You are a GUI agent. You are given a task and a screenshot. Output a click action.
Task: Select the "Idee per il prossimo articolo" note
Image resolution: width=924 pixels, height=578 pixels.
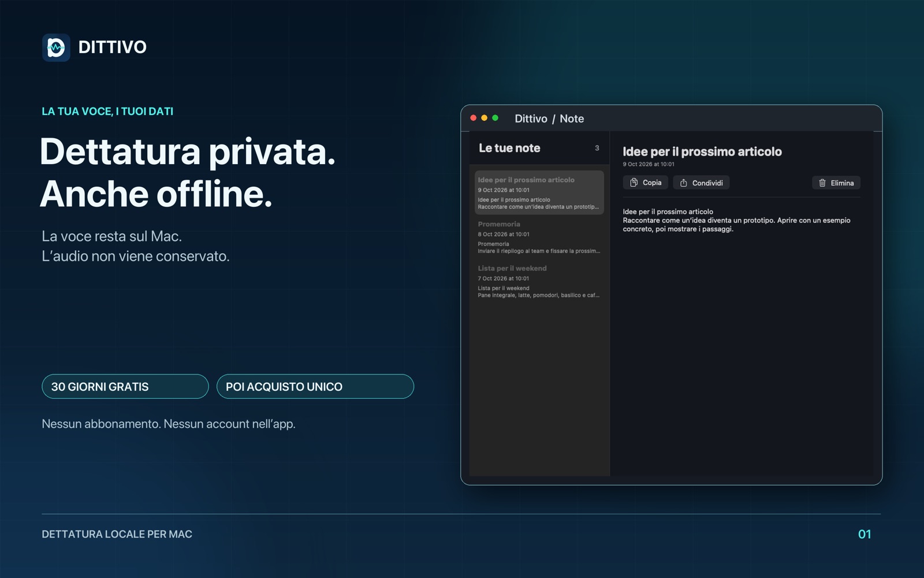point(539,192)
